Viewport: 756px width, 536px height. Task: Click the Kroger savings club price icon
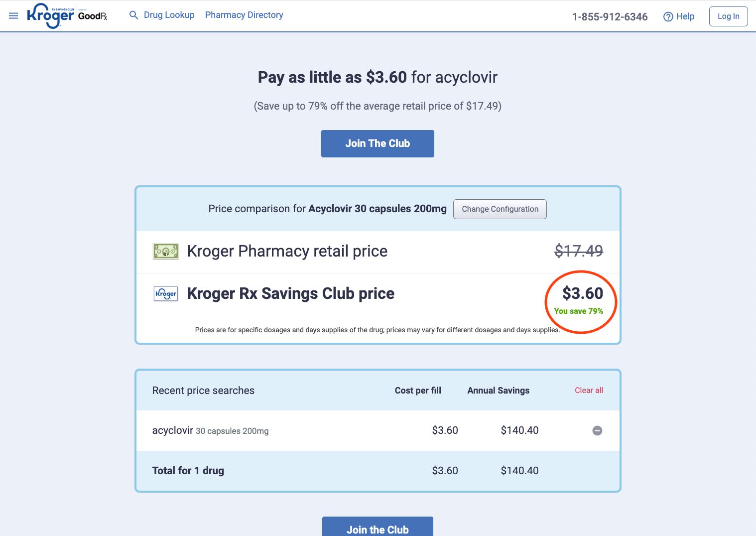(166, 294)
